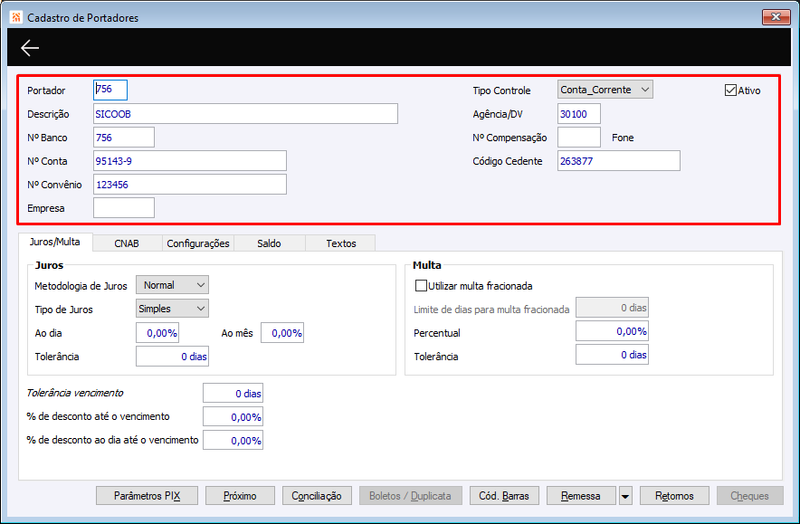Enable Utilizar multa fracionada checkbox
The height and width of the screenshot is (524, 800).
coord(420,286)
